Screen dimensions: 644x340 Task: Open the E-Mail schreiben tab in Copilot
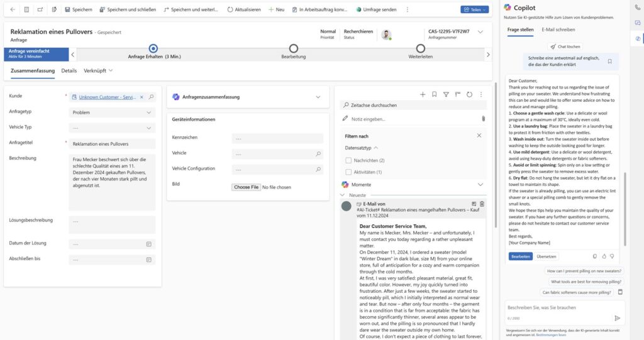click(558, 30)
